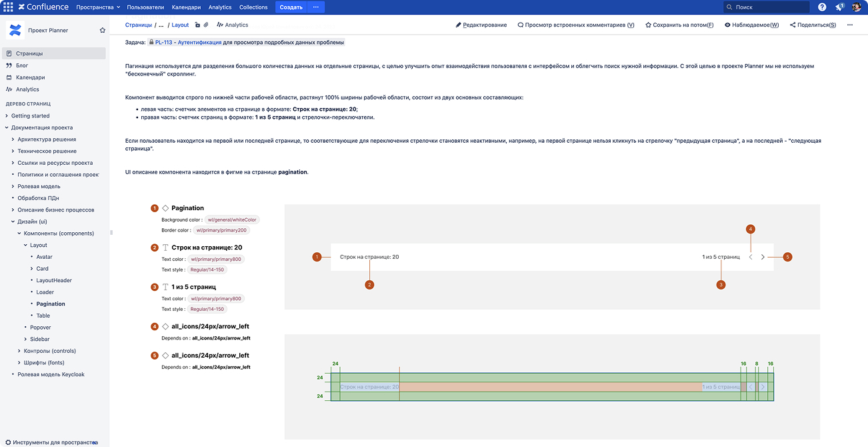Open the notifications megaphone icon
The width and height of the screenshot is (868, 447).
(x=839, y=7)
